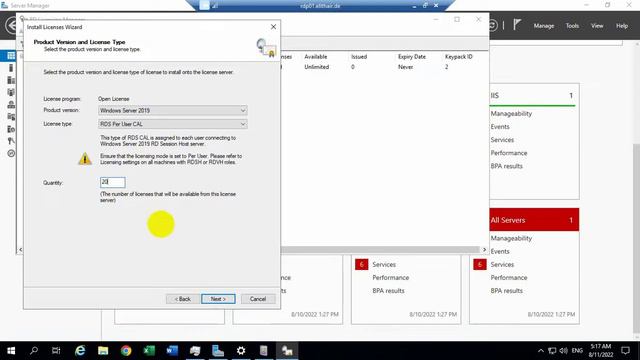Open the Remote Desktop Services sidebar icon
This screenshot has height=360, width=640.
pyautogui.click(x=11, y=153)
